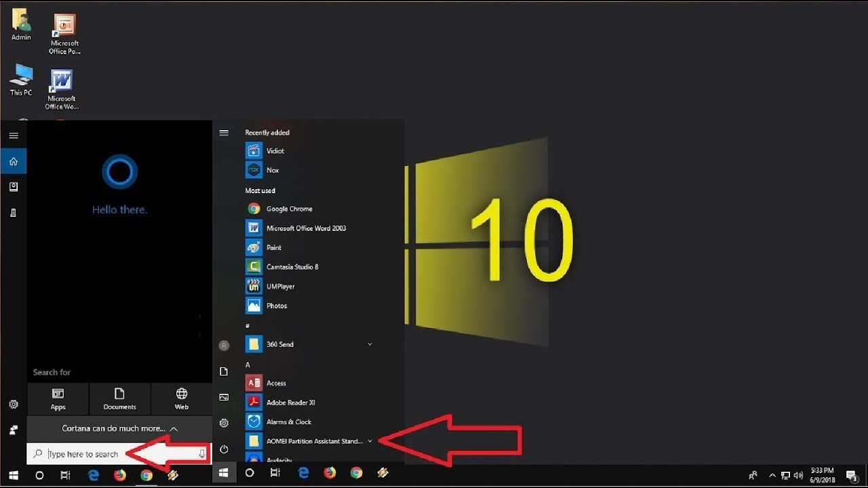Open Chrome in taskbar under Cortana panel
The image size is (868, 488).
click(146, 475)
